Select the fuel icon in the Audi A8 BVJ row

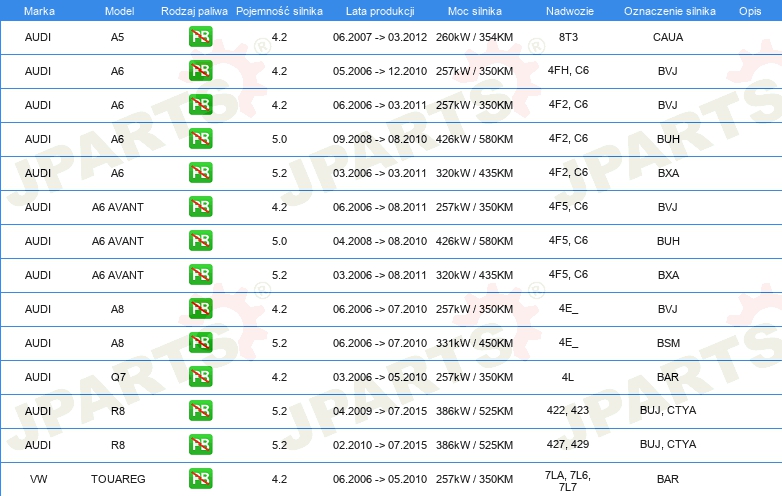click(200, 309)
